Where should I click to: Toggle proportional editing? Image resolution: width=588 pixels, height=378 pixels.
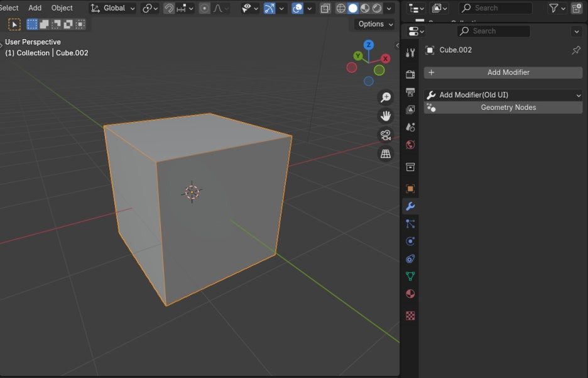[x=204, y=8]
